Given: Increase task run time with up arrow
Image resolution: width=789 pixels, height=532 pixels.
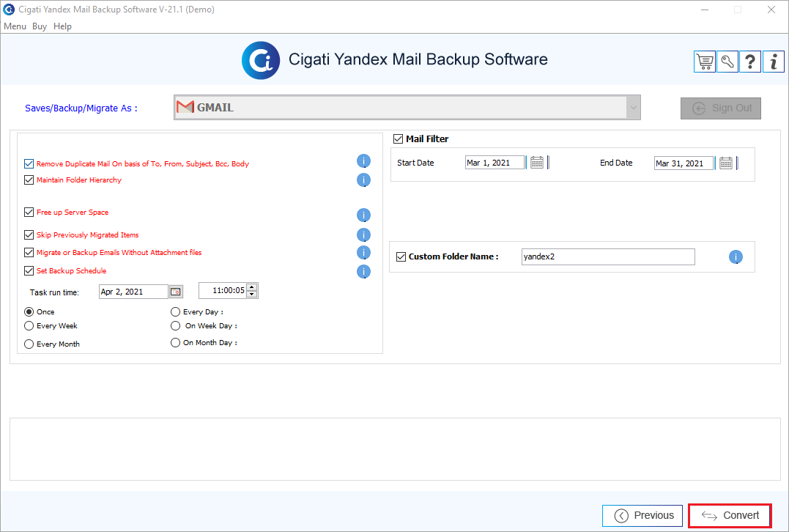Looking at the screenshot, I should pos(252,287).
